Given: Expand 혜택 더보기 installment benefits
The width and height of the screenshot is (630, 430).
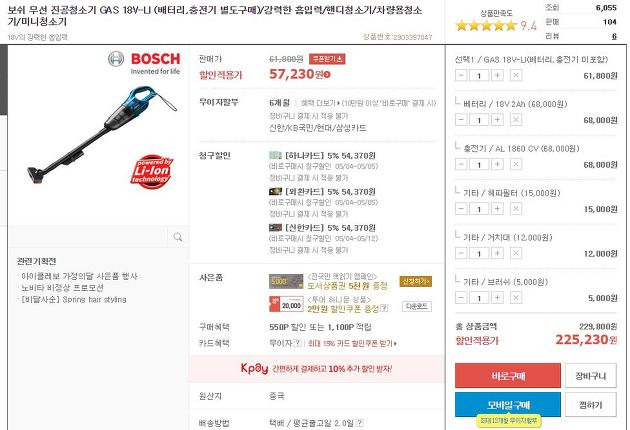Looking at the screenshot, I should [320, 103].
